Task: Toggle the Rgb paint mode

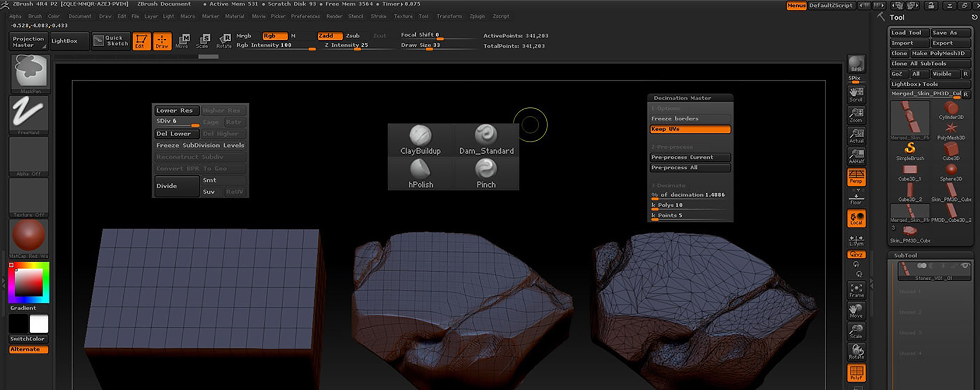Action: tap(275, 36)
